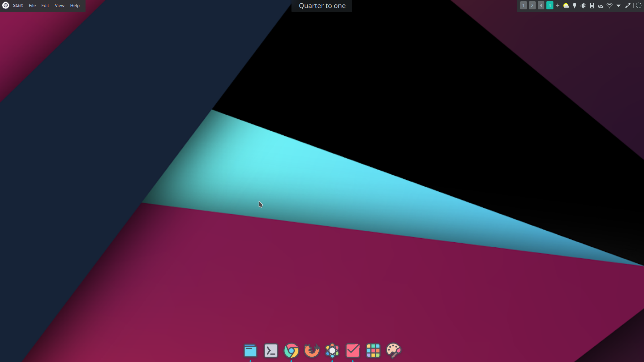644x362 pixels.
Task: Open the file manager from the dock
Action: tap(250, 351)
